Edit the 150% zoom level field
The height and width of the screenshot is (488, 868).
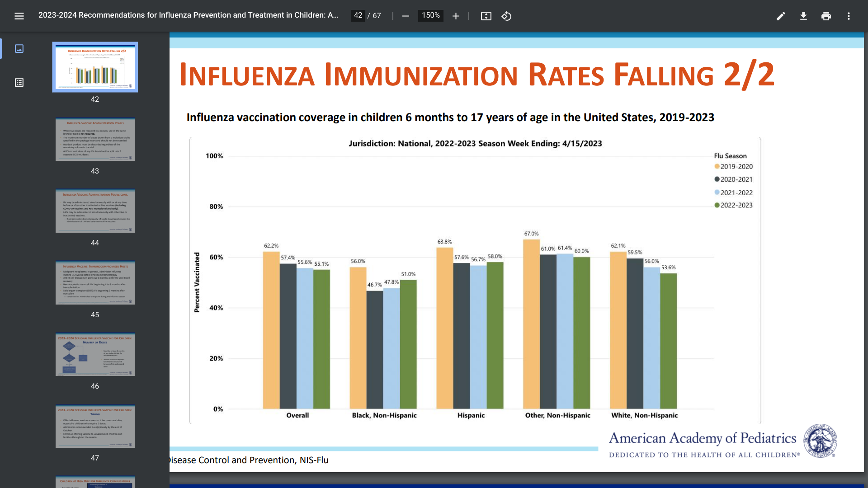[430, 15]
